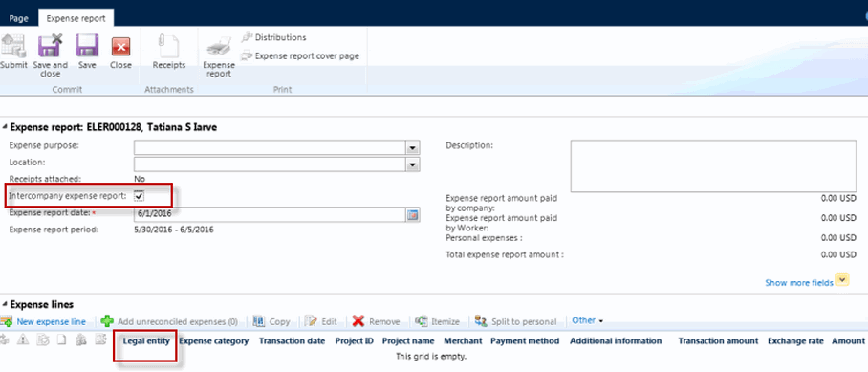
Task: Click the Submit ribbon icon
Action: pyautogui.click(x=13, y=46)
